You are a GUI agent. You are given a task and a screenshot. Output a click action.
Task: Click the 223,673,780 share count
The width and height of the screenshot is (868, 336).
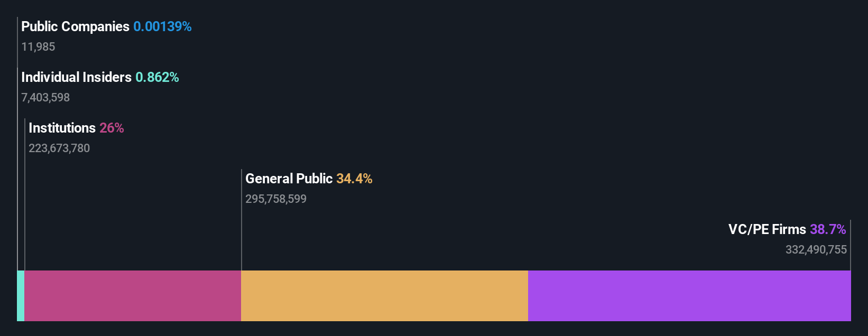[x=59, y=148]
